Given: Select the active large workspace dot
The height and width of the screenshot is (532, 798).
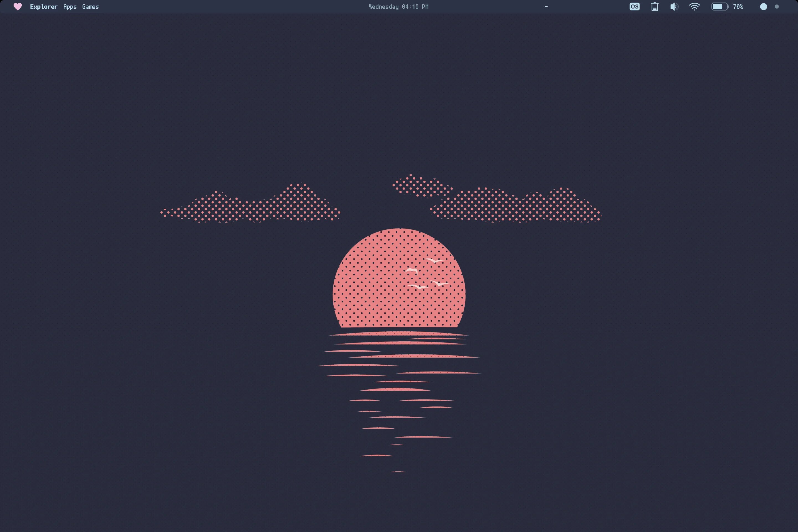Looking at the screenshot, I should 763,7.
